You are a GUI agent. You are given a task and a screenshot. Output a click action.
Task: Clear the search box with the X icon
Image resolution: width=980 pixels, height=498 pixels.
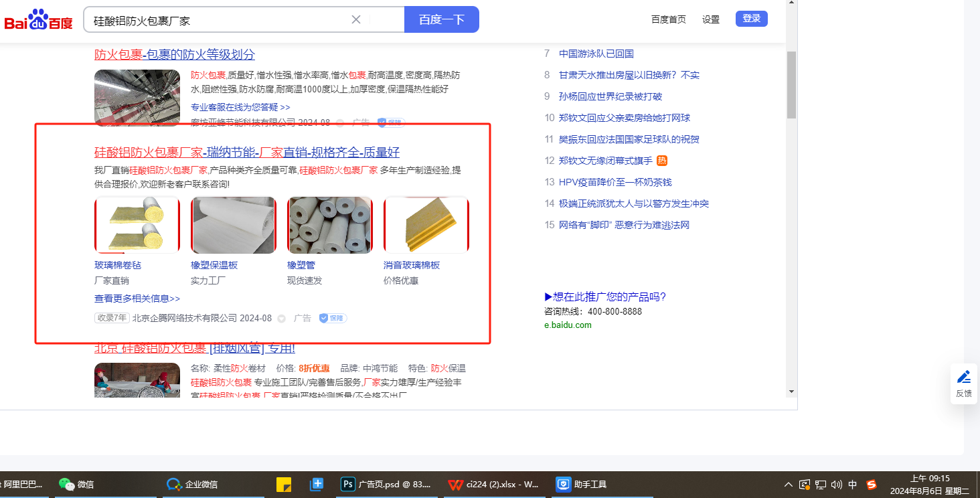coord(356,19)
